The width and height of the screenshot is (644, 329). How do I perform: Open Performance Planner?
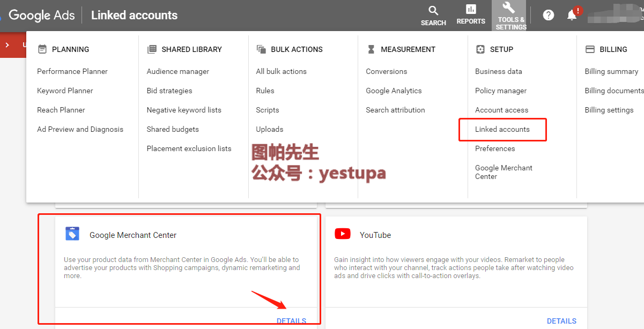72,71
